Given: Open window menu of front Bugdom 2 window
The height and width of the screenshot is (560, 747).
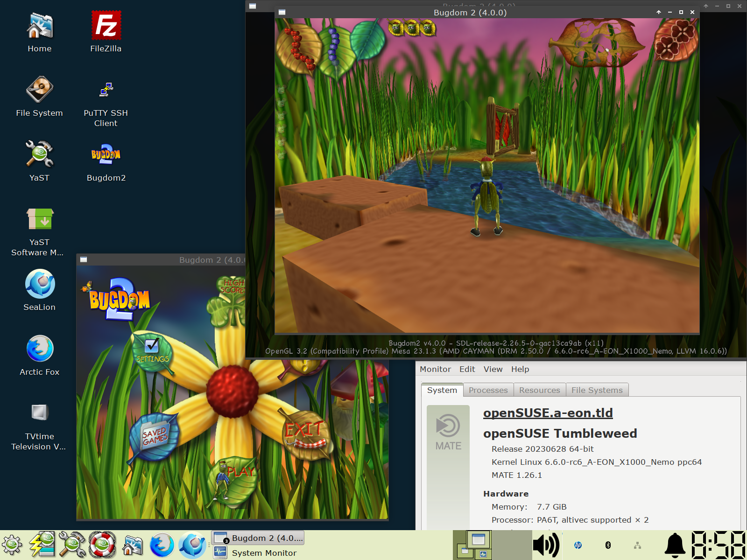Looking at the screenshot, I should pos(282,13).
